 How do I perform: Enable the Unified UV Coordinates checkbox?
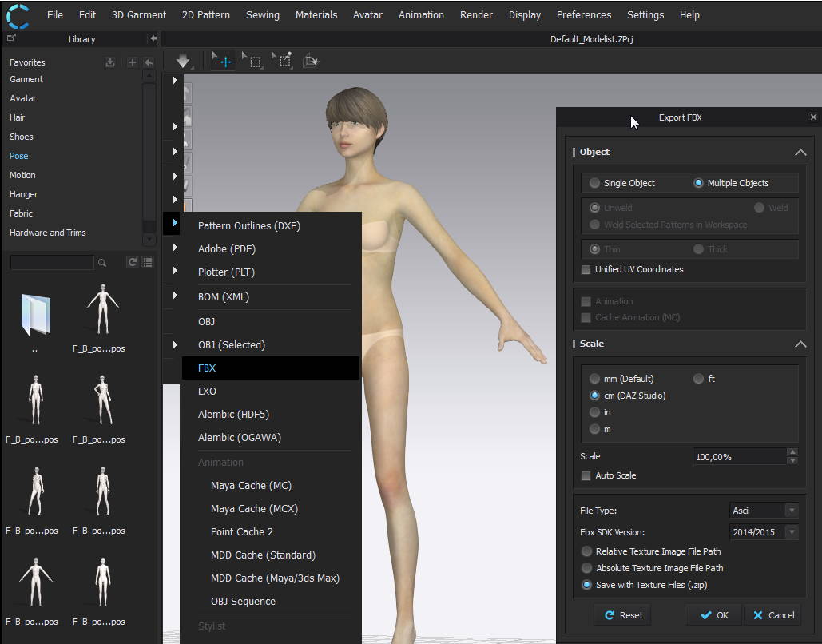pyautogui.click(x=586, y=270)
